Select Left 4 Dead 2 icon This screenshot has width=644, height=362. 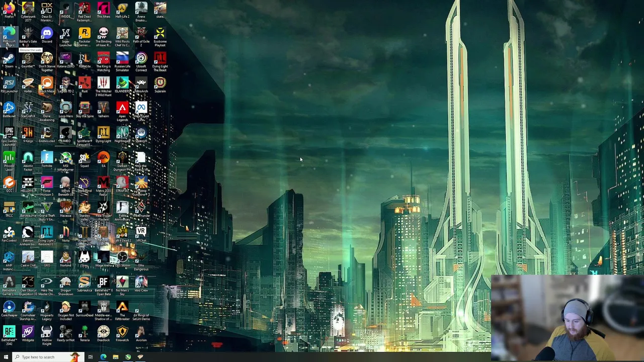(x=122, y=235)
